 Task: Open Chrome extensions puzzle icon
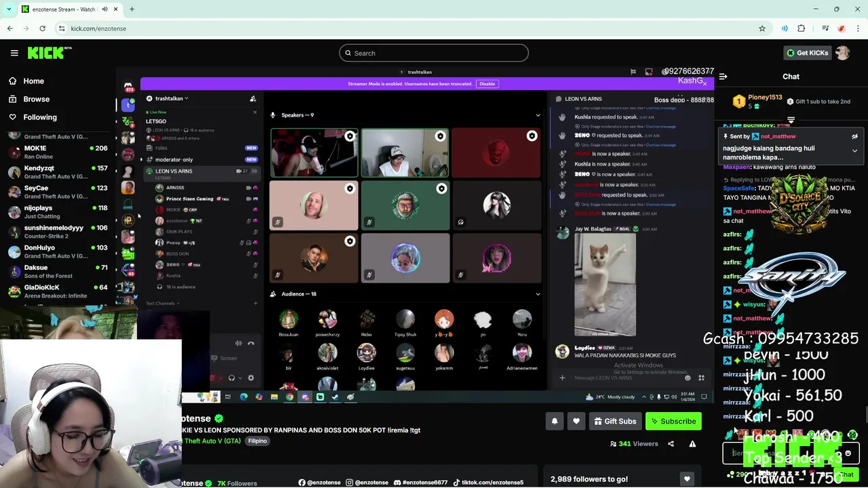click(801, 28)
